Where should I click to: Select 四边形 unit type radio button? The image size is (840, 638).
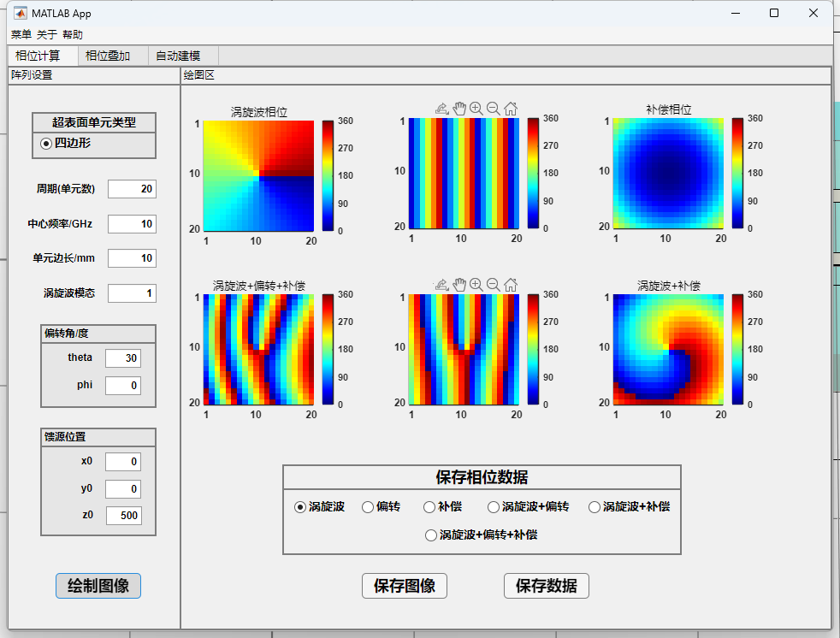(x=46, y=143)
